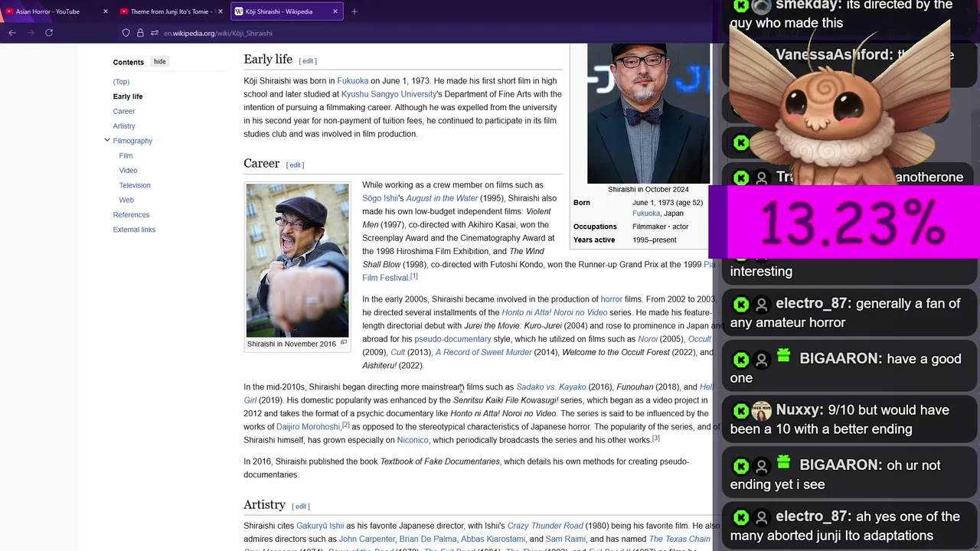This screenshot has height=551, width=980.
Task: Hide the Contents sidebar
Action: 159,62
